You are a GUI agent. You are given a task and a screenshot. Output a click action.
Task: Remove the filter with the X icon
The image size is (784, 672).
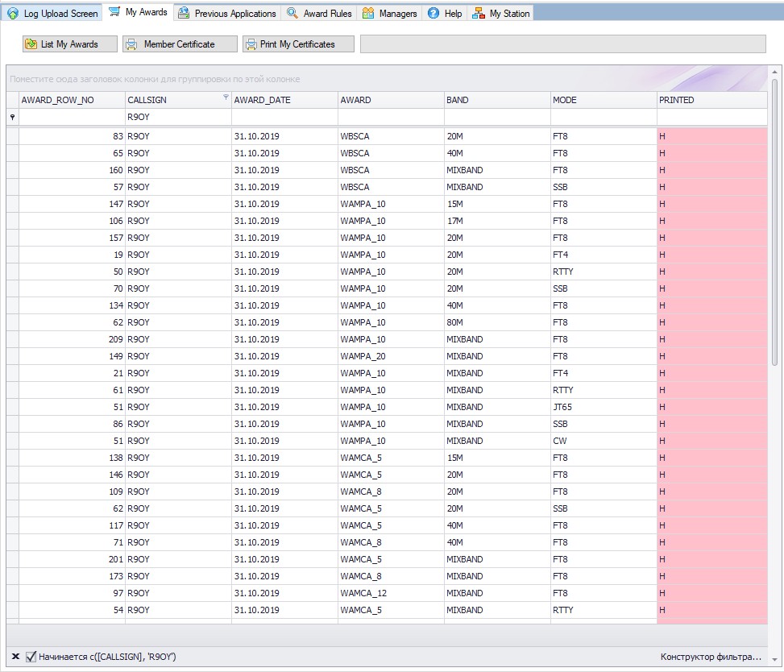point(15,657)
